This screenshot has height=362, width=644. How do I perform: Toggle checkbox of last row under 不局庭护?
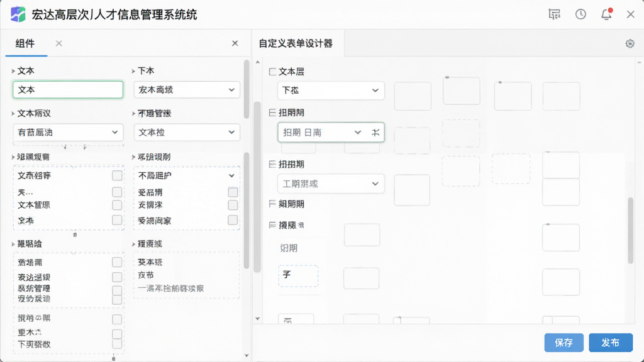[x=233, y=221]
